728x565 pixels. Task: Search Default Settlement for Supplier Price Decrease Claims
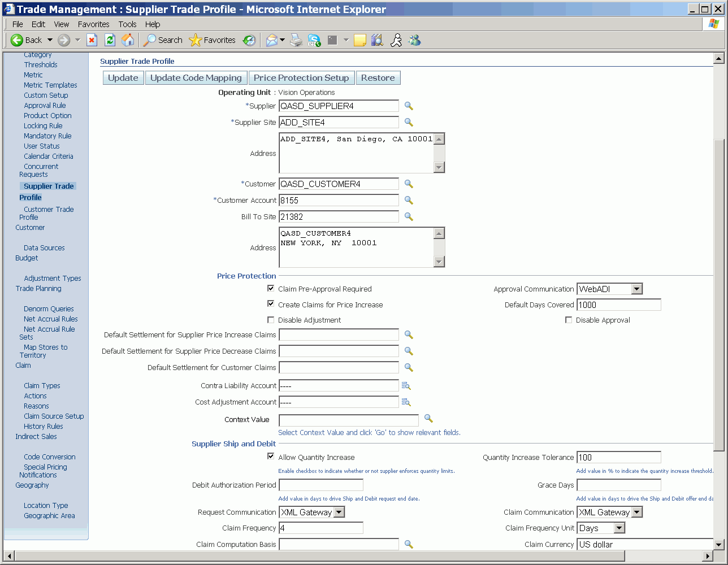coord(409,351)
